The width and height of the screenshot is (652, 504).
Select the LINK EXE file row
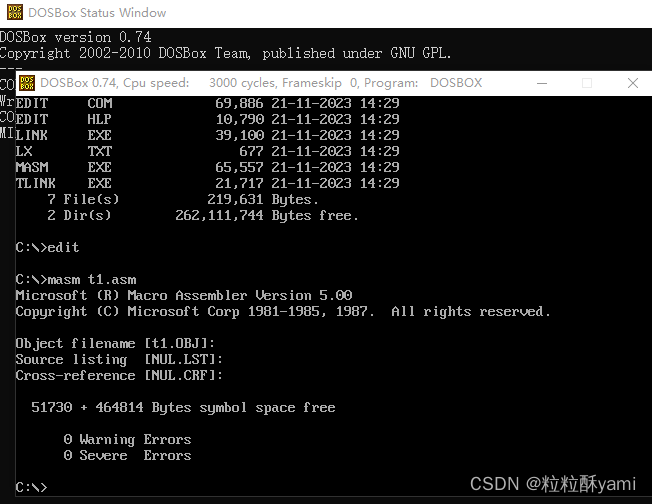(x=207, y=135)
